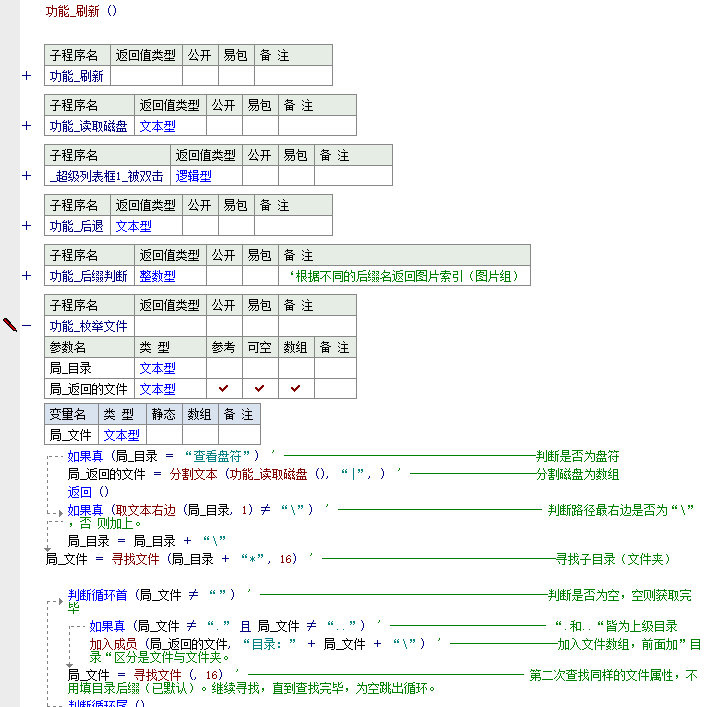The height and width of the screenshot is (707, 708).
Task: Toggle 公开 cell for 功能_后缀判断
Action: pyautogui.click(x=224, y=276)
